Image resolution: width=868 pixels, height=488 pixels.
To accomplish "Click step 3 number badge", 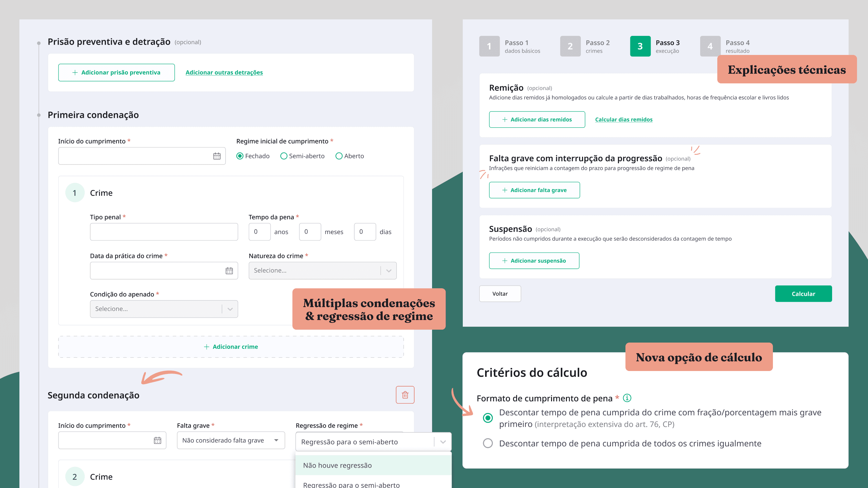I will (x=640, y=46).
